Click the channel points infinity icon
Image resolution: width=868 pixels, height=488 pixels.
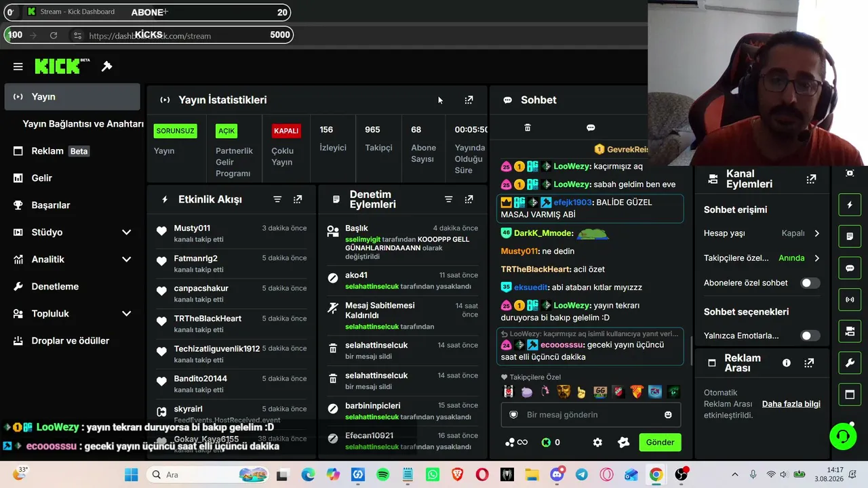pyautogui.click(x=516, y=443)
